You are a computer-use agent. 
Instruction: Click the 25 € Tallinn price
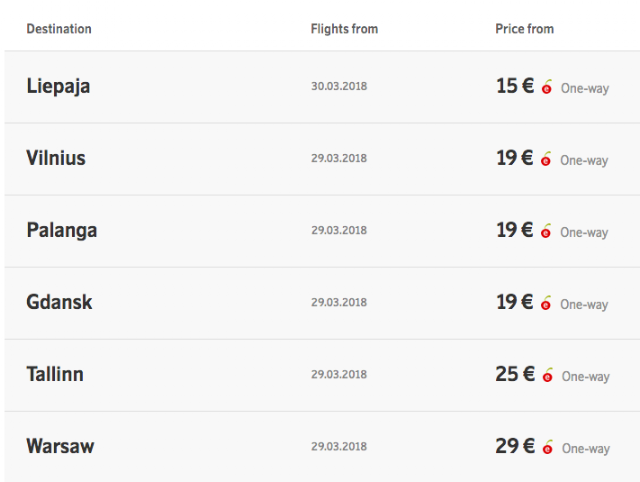(515, 374)
